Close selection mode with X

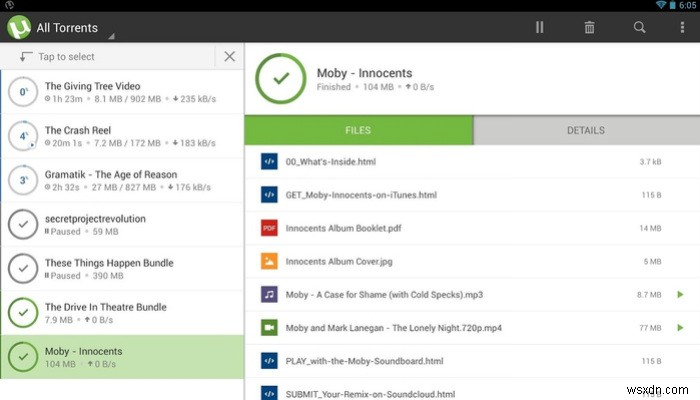pos(229,56)
